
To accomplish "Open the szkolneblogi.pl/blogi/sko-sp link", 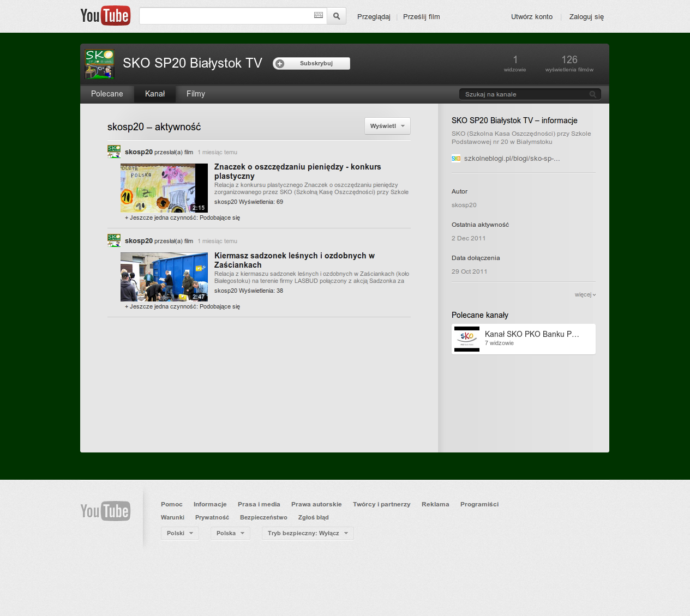I will pos(512,158).
